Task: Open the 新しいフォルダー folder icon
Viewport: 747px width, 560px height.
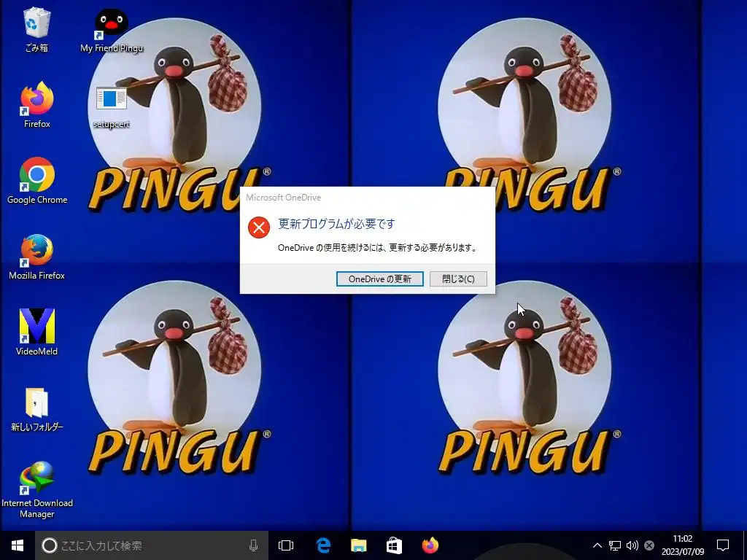Action: tap(36, 408)
